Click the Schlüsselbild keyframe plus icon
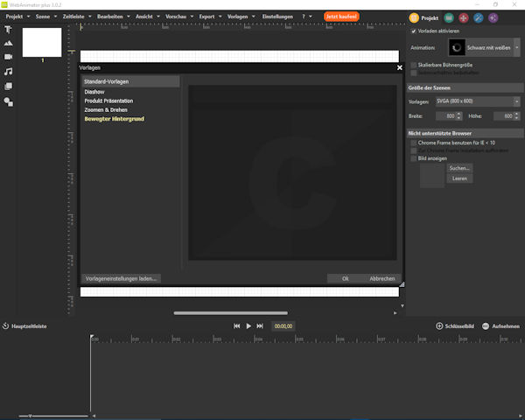Image resolution: width=525 pixels, height=420 pixels. pyautogui.click(x=439, y=325)
